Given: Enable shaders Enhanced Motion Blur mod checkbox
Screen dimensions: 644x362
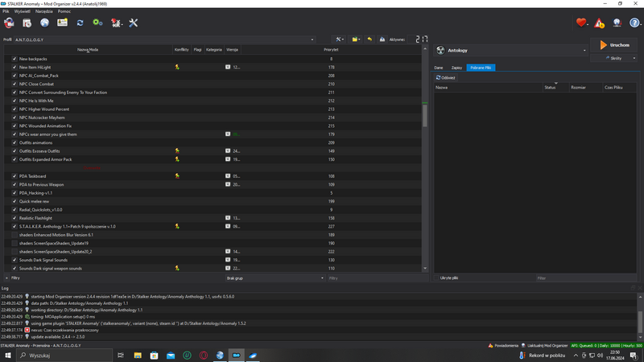Looking at the screenshot, I should click(x=14, y=235).
